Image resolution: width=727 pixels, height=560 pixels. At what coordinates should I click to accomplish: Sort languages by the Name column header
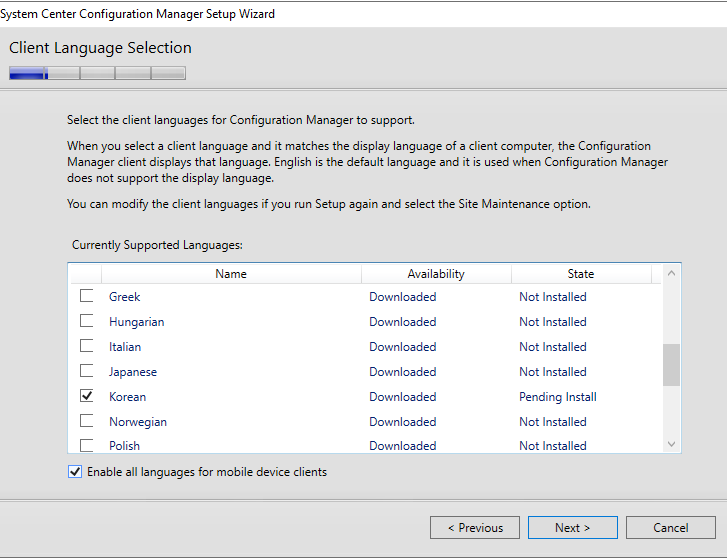[231, 274]
